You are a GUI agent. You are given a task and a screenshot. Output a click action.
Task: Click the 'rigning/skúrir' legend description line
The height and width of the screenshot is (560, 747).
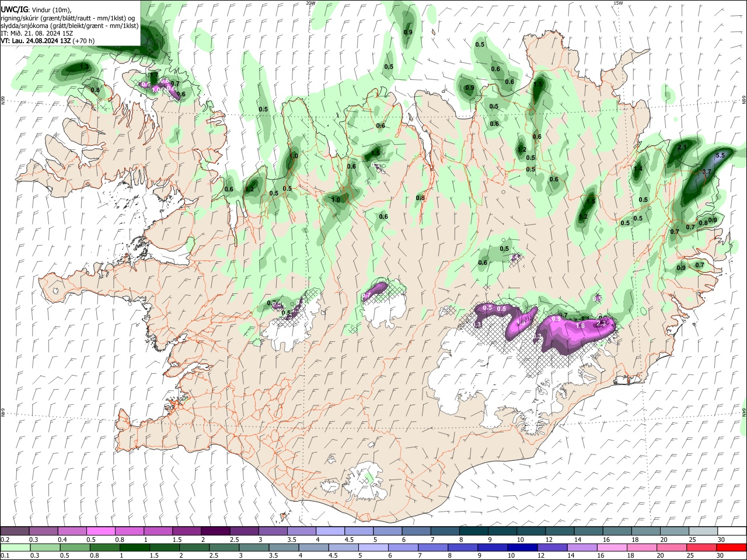[x=68, y=17]
